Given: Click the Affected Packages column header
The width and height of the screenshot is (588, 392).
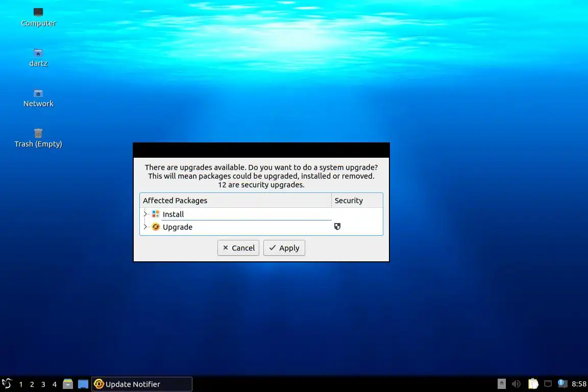Looking at the screenshot, I should pos(235,200).
